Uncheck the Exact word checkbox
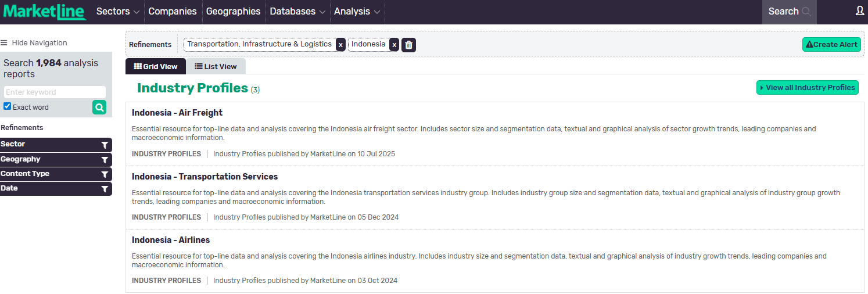Screen dimensions: 868x294 tap(8, 106)
